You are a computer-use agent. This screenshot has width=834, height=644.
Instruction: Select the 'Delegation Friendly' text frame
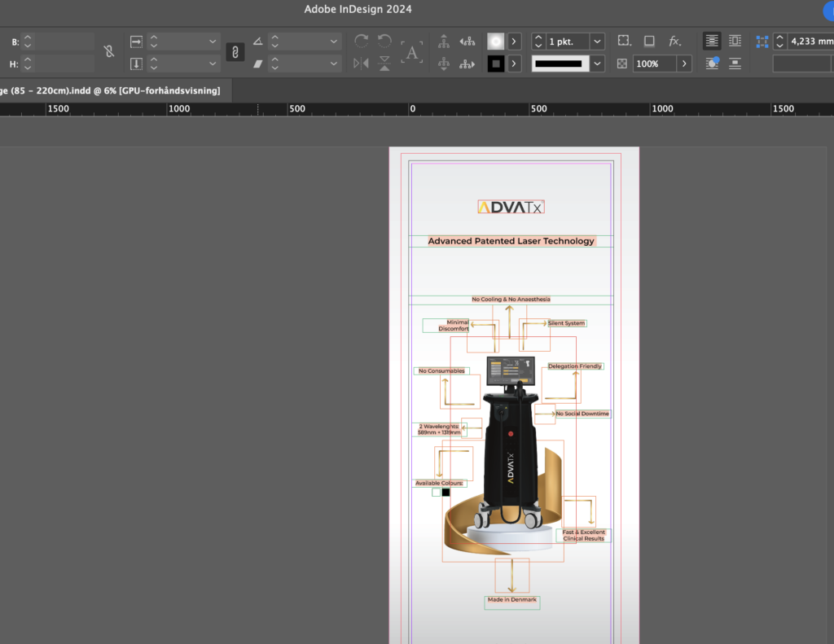[575, 366]
